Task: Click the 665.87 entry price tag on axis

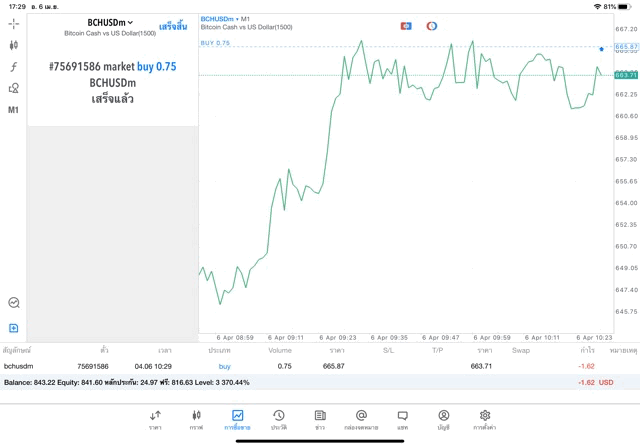Action: (627, 47)
